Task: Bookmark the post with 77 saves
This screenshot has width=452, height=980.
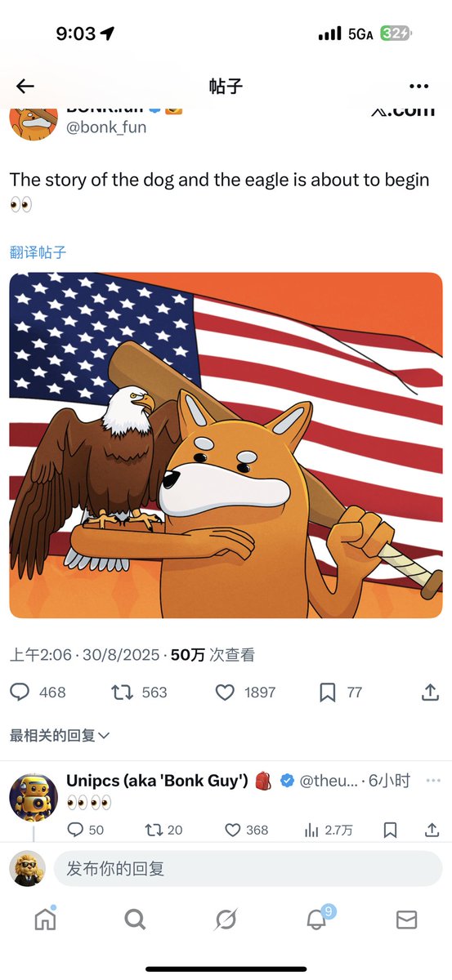Action: (327, 693)
